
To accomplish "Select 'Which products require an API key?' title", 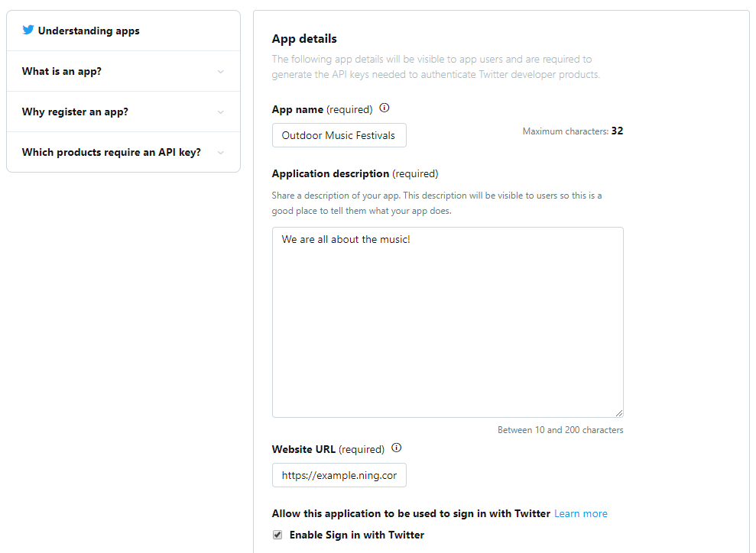I will tap(112, 152).
